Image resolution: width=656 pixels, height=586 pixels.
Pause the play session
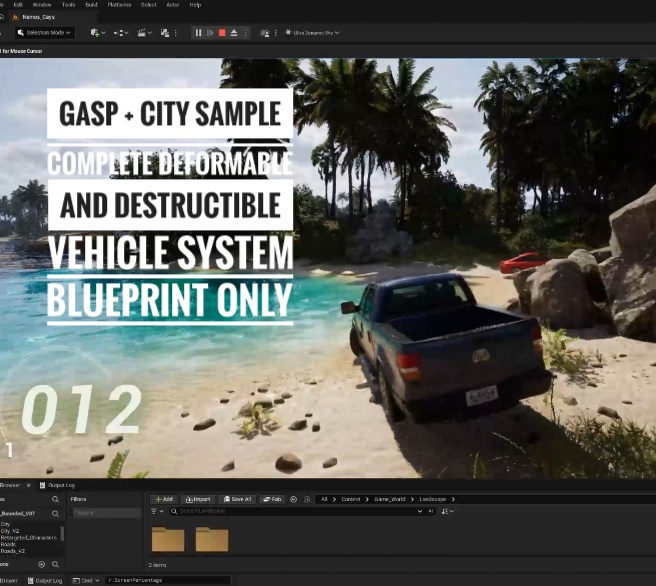(x=198, y=33)
